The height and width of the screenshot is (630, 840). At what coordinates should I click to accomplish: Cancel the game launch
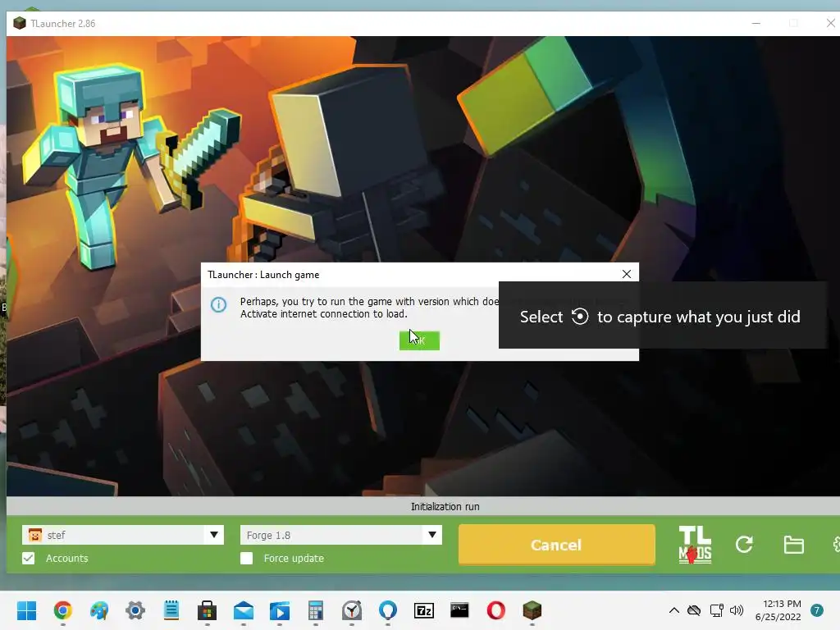(556, 545)
